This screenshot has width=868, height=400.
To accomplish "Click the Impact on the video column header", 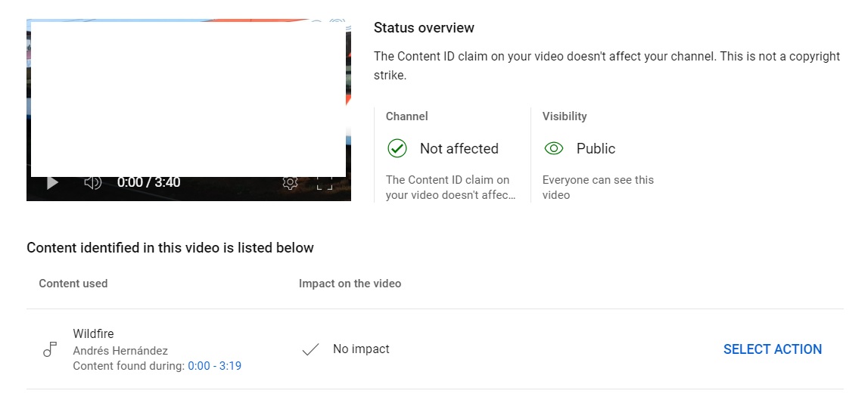I will [x=350, y=284].
